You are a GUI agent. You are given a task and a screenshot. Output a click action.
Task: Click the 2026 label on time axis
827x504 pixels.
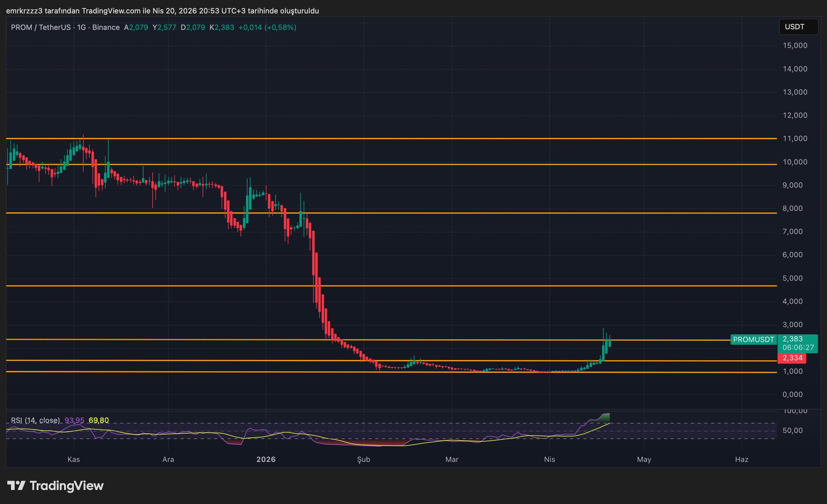(266, 460)
